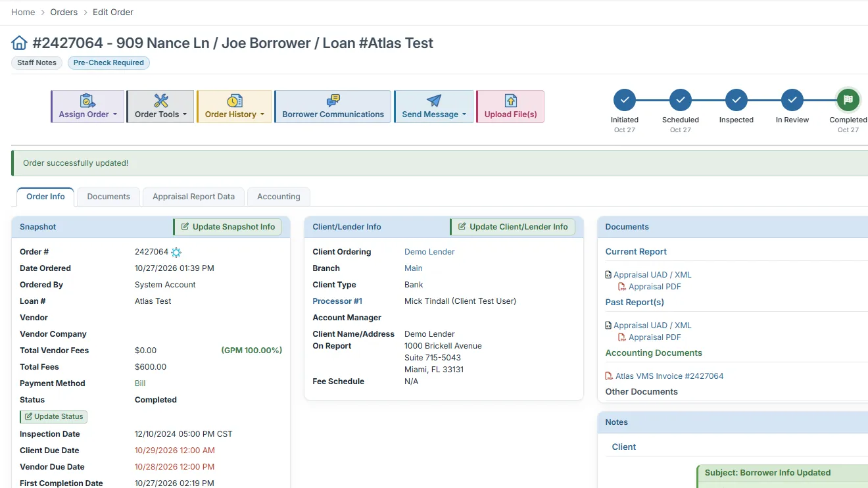
Task: Open the Assign Order dropdown
Action: click(87, 107)
